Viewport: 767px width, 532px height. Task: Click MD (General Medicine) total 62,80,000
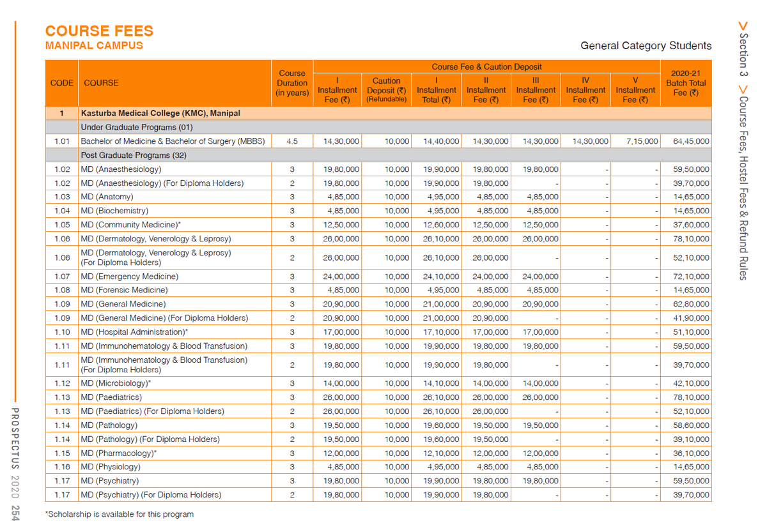click(x=691, y=305)
